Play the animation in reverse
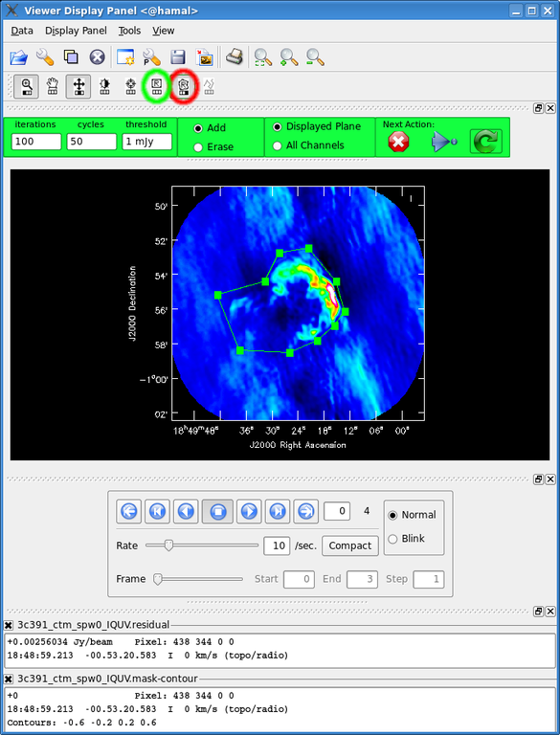560x735 pixels. (186, 511)
